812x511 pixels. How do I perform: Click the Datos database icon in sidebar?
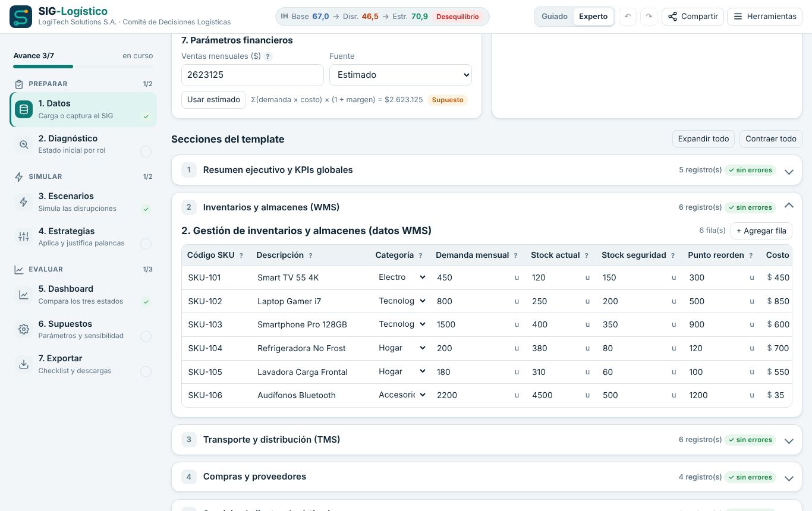pyautogui.click(x=24, y=109)
